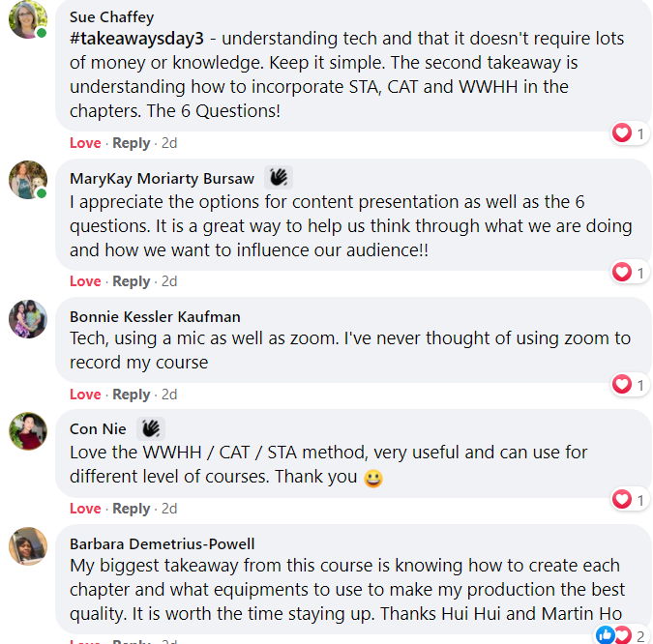View heart reaction on Sue Chaffey's comment

pyautogui.click(x=630, y=133)
